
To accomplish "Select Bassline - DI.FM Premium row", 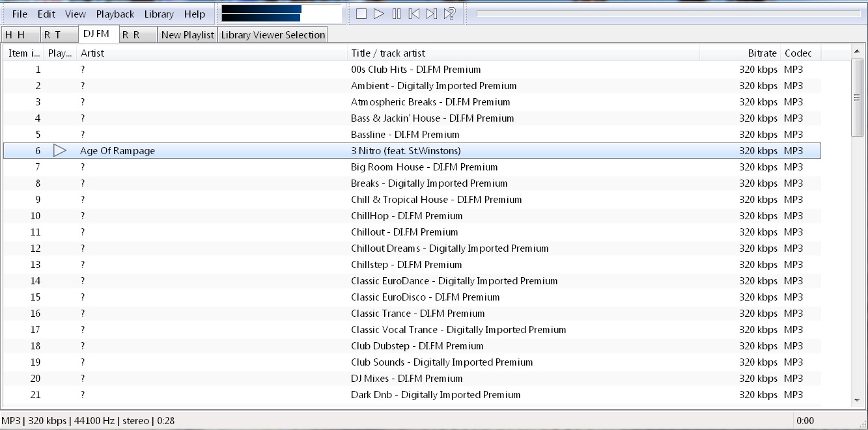I will pos(412,135).
